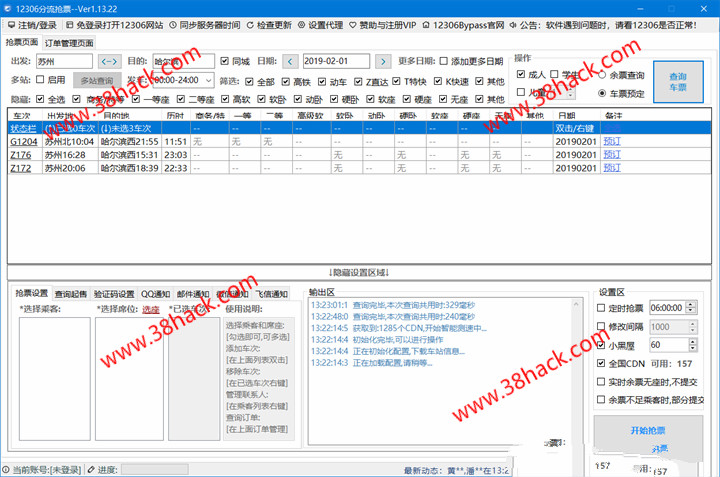
Task: Go to next date arrow
Action: 383,61
